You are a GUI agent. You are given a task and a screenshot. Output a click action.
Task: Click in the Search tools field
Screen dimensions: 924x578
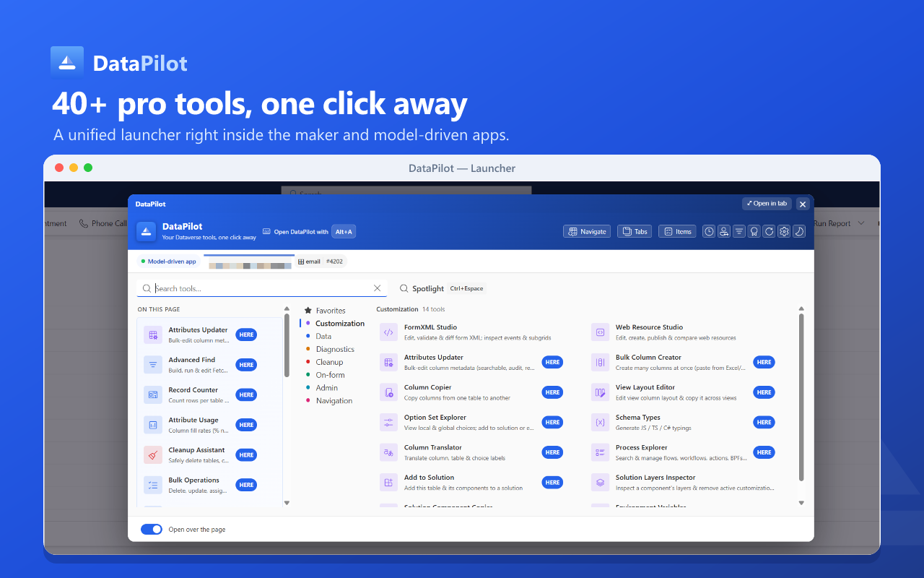tap(262, 288)
